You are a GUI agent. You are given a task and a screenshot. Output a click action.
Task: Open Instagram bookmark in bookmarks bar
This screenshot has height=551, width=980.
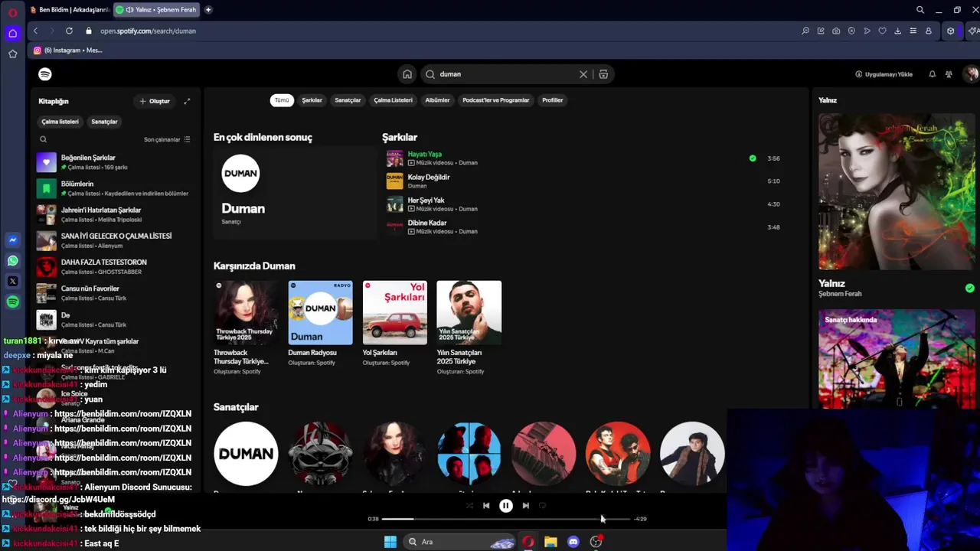67,51
